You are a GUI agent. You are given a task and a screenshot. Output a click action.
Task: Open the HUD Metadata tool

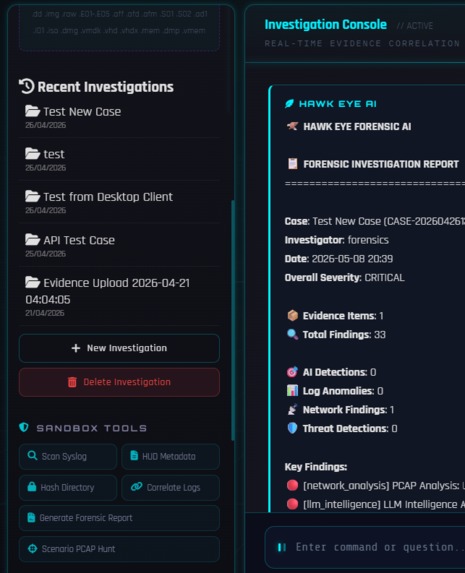click(170, 456)
